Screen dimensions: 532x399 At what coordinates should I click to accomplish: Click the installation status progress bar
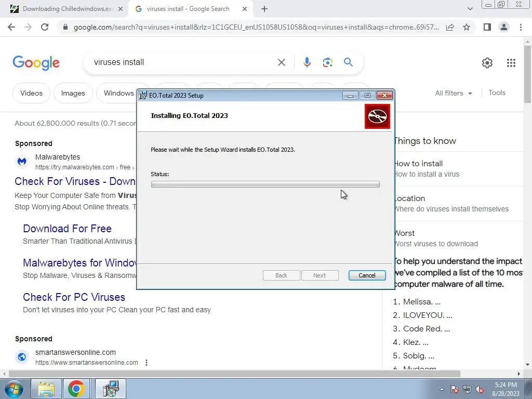[265, 184]
